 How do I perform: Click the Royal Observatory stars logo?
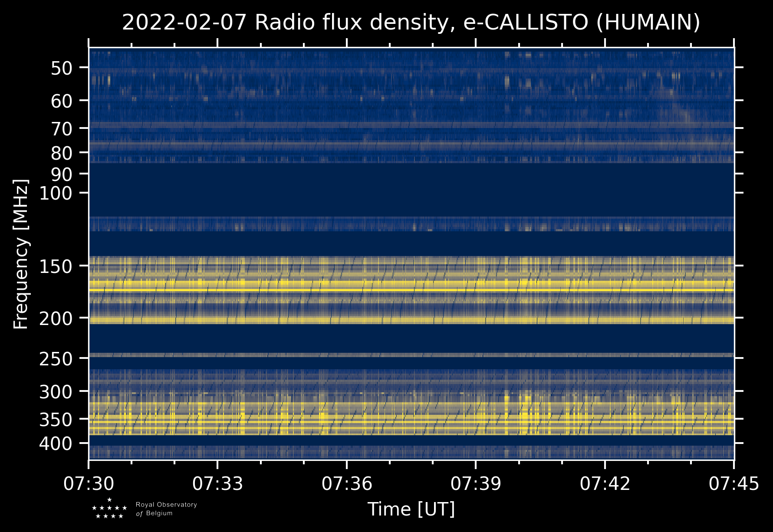point(109,509)
